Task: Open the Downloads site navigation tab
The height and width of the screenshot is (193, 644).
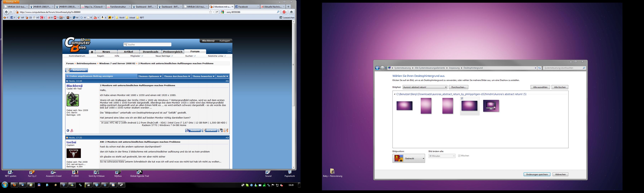Action: pyautogui.click(x=150, y=52)
